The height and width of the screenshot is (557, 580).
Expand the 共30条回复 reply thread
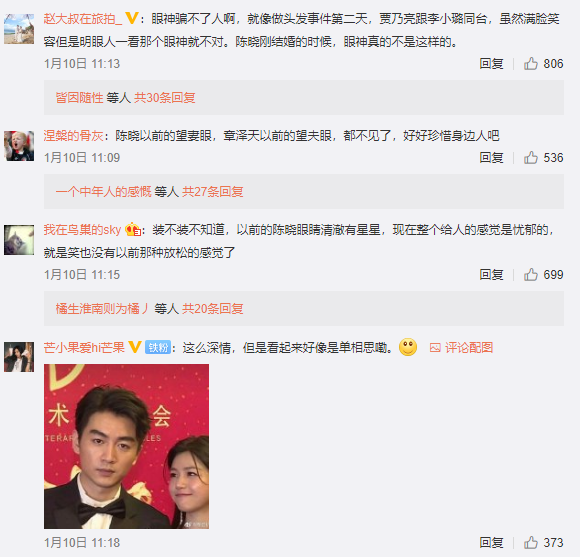click(165, 98)
